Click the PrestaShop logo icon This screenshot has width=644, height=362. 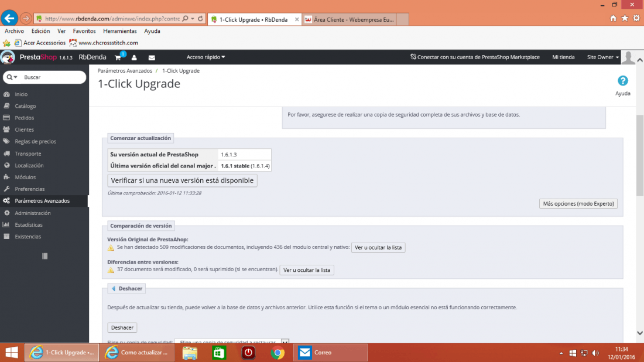[x=8, y=57]
